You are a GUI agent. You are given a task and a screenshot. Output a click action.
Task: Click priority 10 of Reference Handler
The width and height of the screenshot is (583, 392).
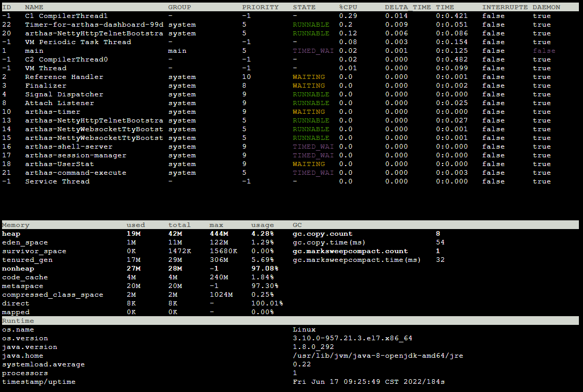[247, 77]
